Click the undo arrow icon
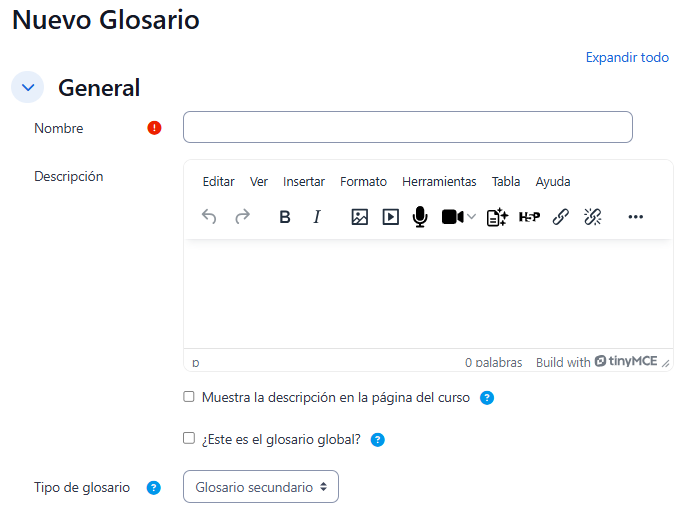685x511 pixels. [x=209, y=217]
